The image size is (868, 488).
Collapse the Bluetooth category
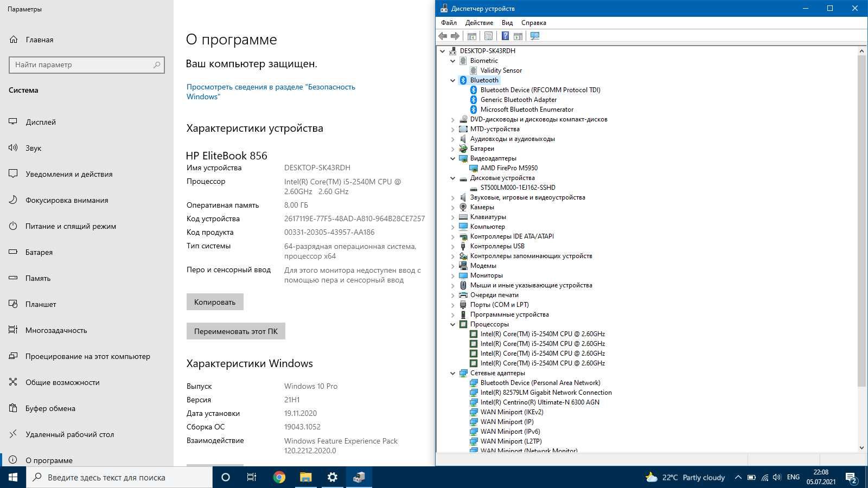453,80
